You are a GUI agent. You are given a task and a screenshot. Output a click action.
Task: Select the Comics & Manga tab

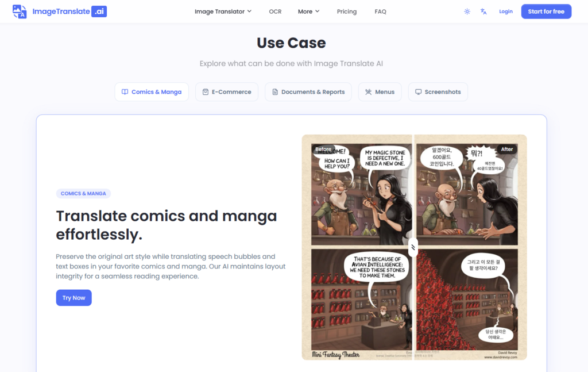(152, 92)
